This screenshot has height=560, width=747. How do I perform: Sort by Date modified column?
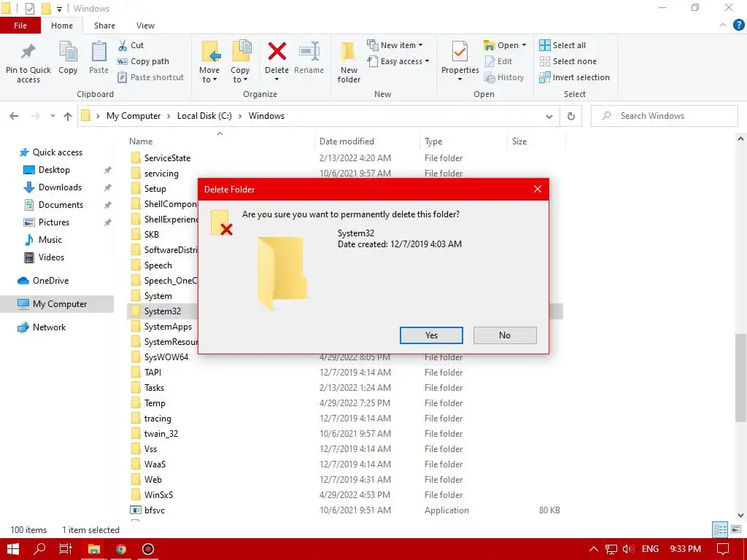[347, 141]
